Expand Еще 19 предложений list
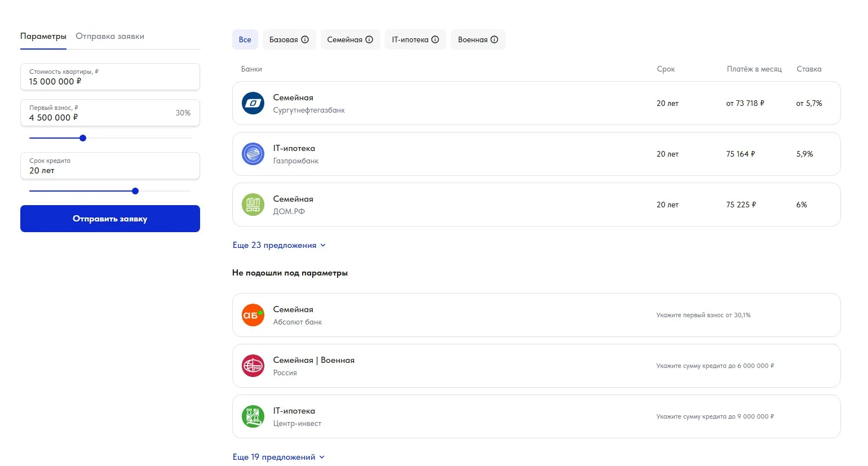Image resolution: width=868 pixels, height=466 pixels. pyautogui.click(x=278, y=457)
